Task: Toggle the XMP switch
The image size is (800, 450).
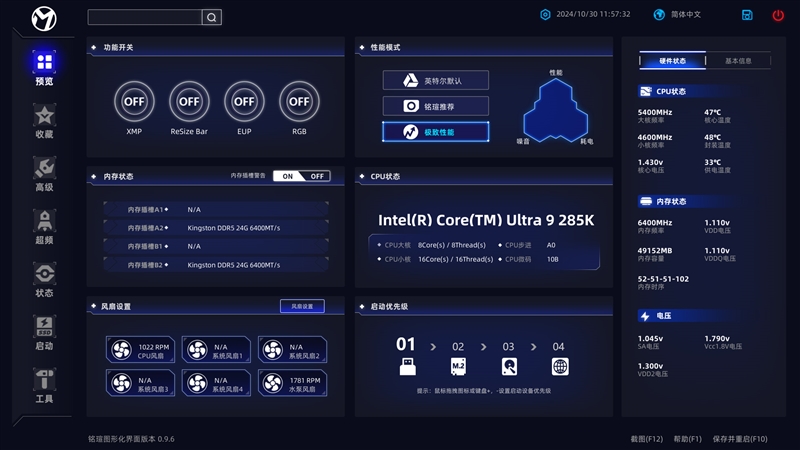Action: pyautogui.click(x=134, y=101)
